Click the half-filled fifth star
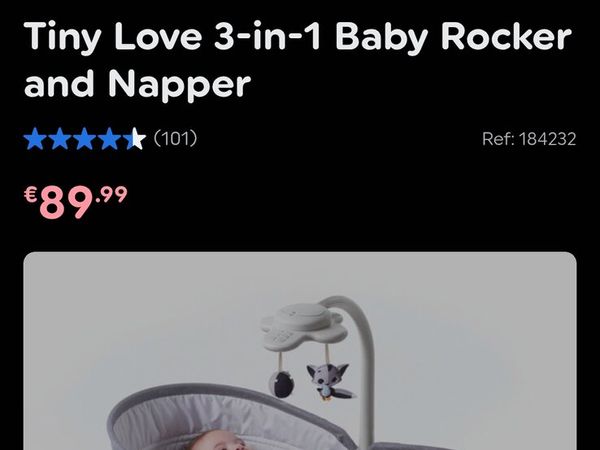 (x=134, y=139)
